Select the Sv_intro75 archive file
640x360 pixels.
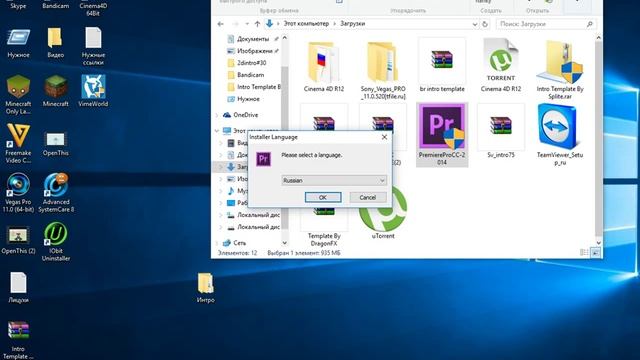point(501,131)
